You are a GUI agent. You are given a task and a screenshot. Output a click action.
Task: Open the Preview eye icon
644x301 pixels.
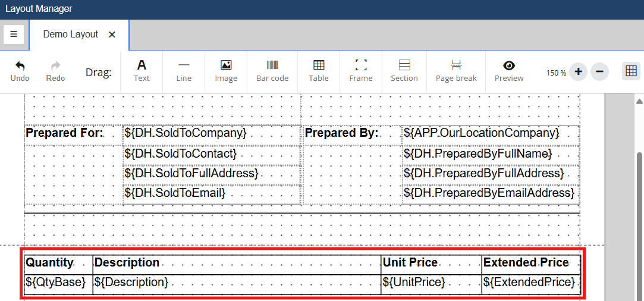pos(509,65)
